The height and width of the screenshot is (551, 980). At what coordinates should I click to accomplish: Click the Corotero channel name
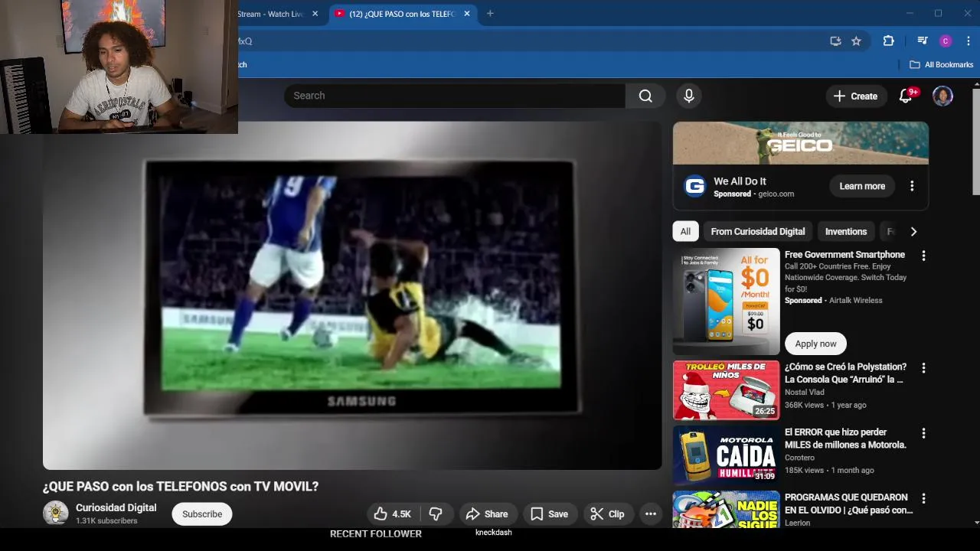[799, 458]
